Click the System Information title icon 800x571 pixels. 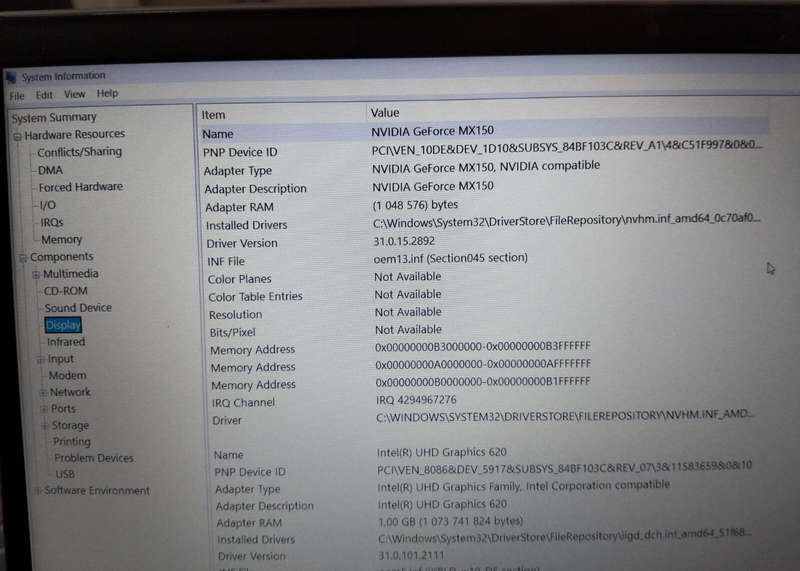11,78
